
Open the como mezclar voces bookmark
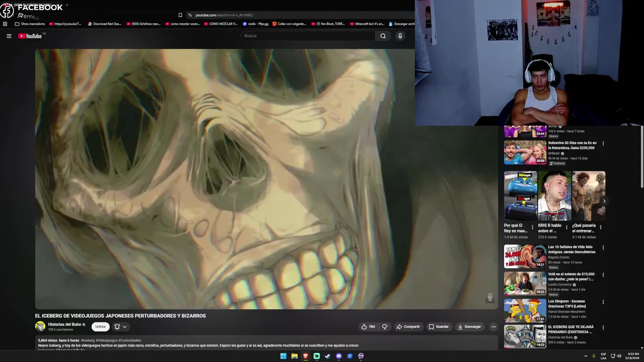(x=182, y=24)
